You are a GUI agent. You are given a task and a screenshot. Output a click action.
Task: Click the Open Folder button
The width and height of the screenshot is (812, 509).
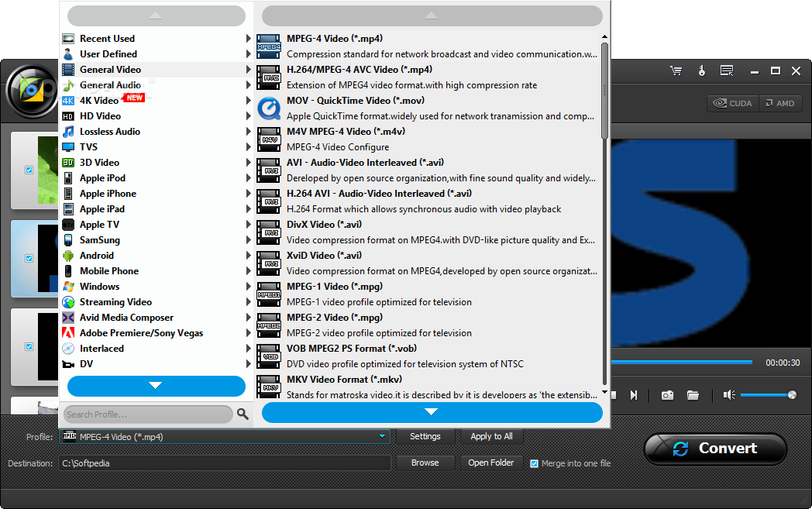(x=491, y=463)
